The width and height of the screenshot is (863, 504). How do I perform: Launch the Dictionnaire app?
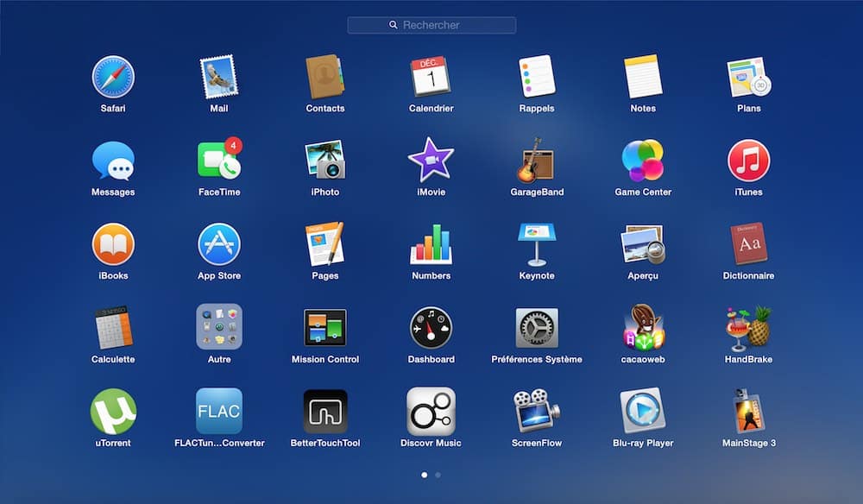pyautogui.click(x=748, y=244)
